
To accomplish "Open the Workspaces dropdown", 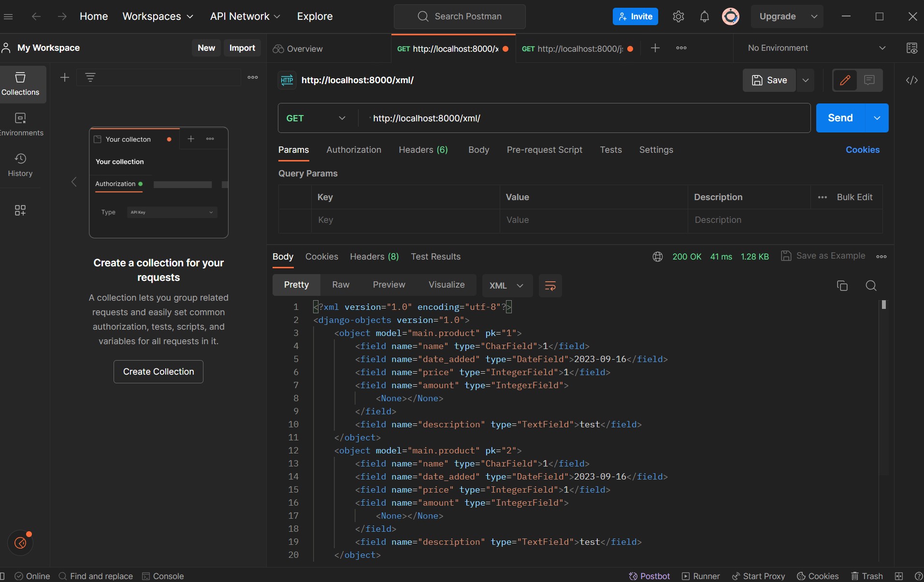I will 158,16.
